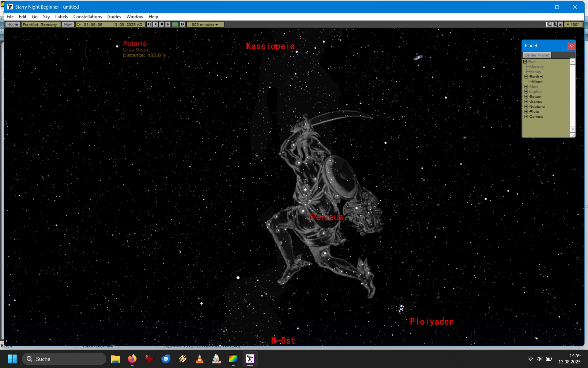Step time forward one step
The height and width of the screenshot is (368, 588).
pos(183,24)
